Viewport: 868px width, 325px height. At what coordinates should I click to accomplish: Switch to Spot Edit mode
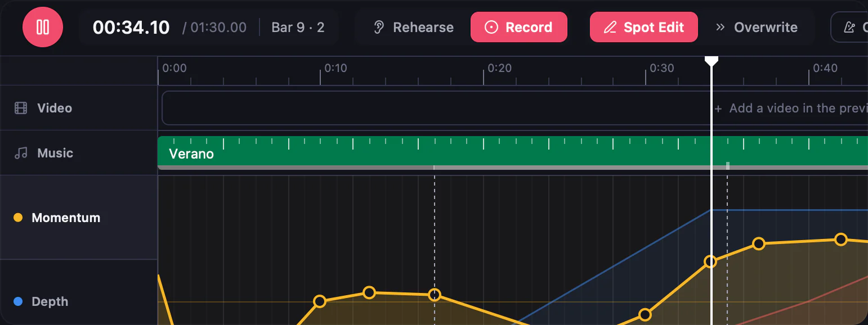[644, 27]
